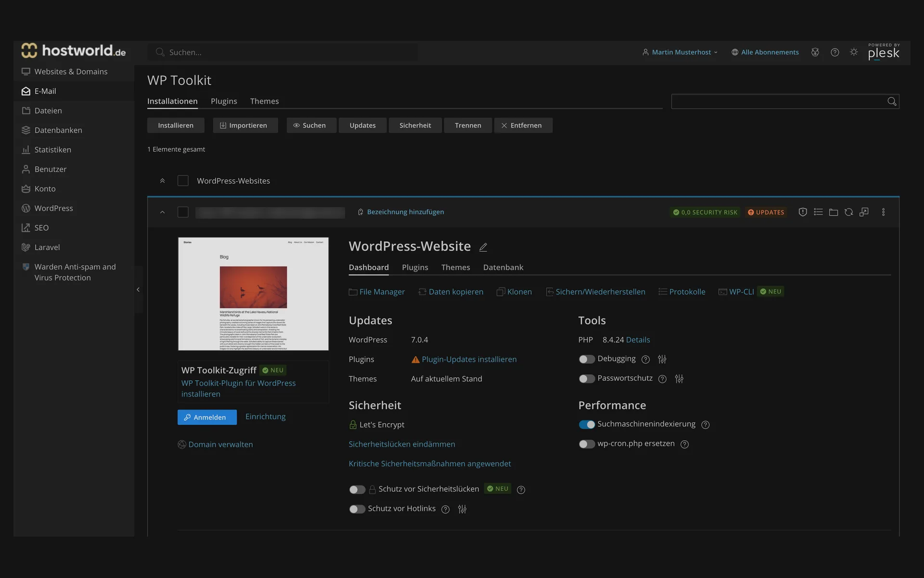This screenshot has height=578, width=924.
Task: Open Debugging settings sliders icon
Action: (x=662, y=359)
